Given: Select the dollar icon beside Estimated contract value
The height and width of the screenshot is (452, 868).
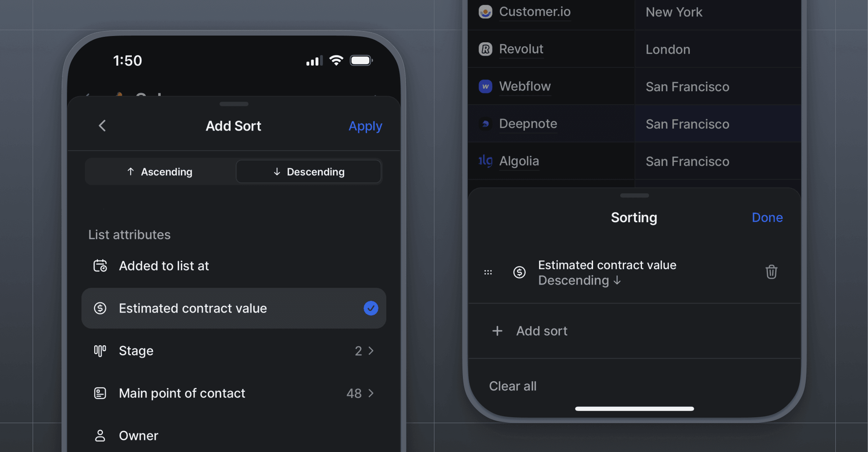Looking at the screenshot, I should click(100, 308).
